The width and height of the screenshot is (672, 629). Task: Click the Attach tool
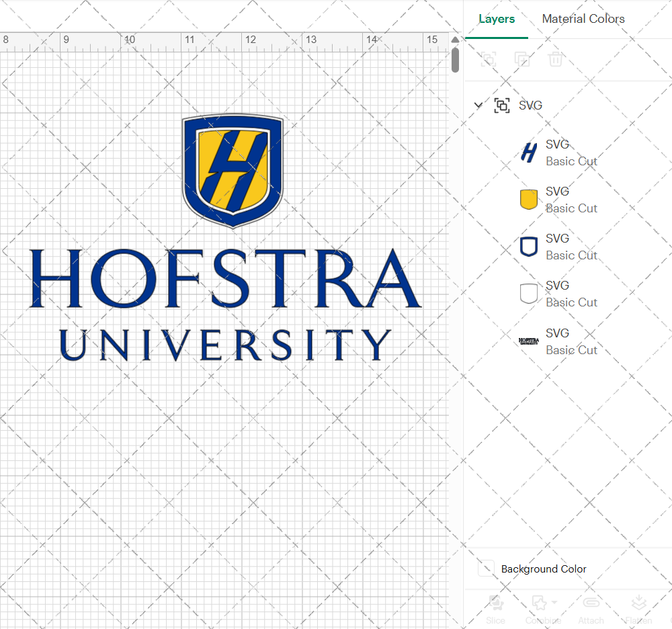click(x=591, y=610)
